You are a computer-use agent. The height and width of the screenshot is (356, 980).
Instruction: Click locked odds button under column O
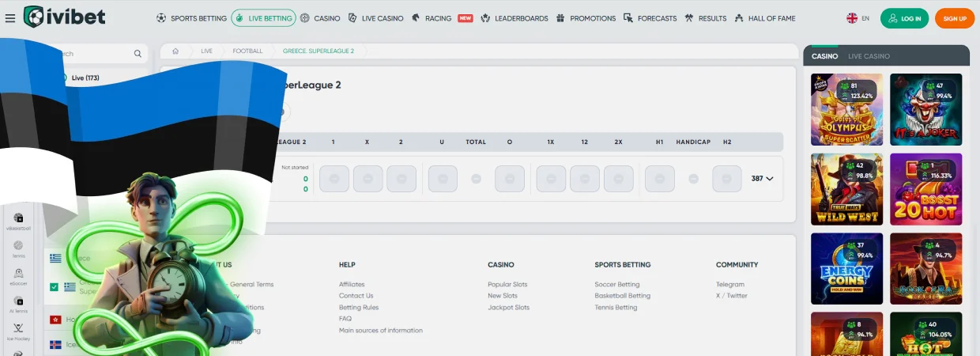(510, 179)
